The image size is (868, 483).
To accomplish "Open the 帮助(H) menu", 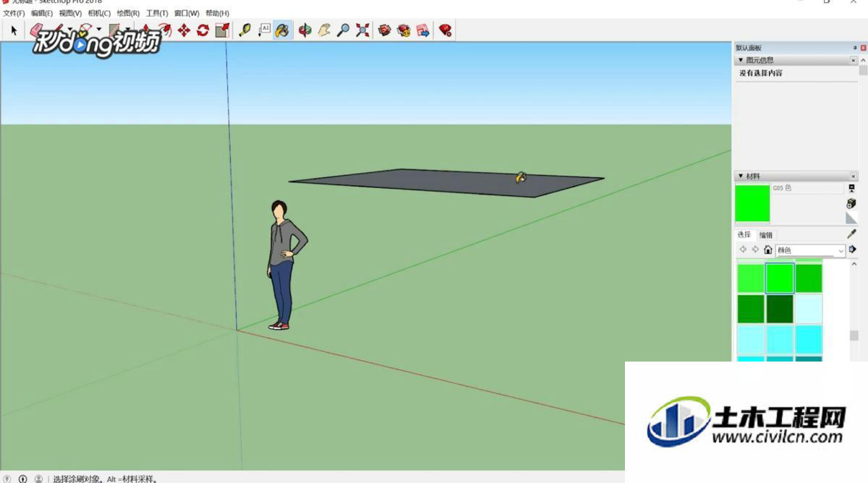I will [217, 13].
